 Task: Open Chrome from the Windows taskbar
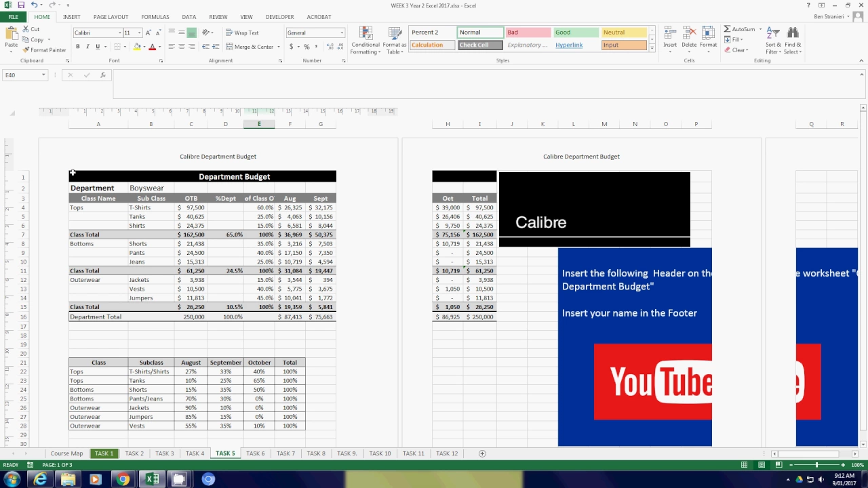pos(123,479)
